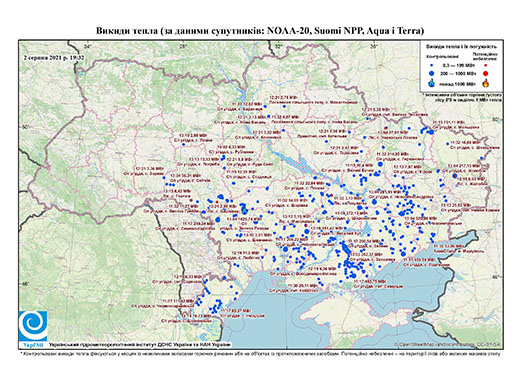Screen dimensions: 520x368
Task: Click the large red circle in legend
Action: click(x=485, y=73)
